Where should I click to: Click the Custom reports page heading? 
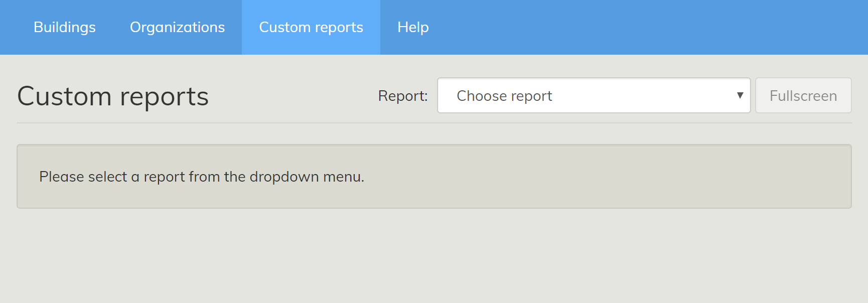[x=113, y=96]
